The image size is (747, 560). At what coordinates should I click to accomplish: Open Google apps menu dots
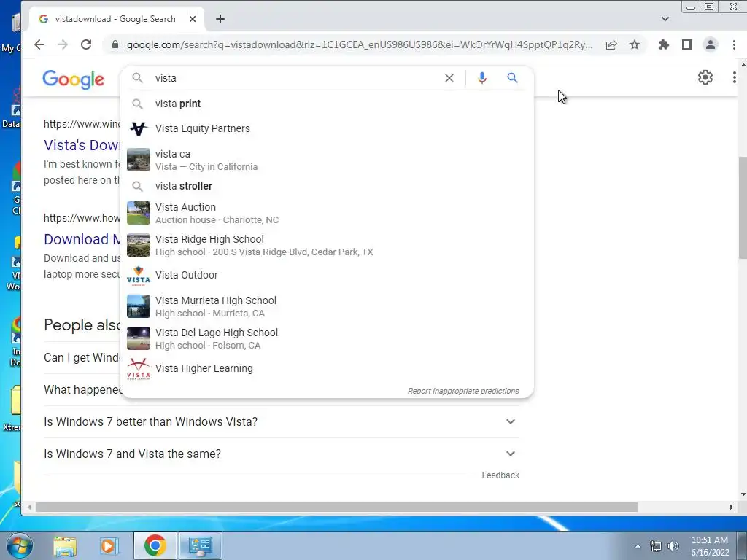pos(735,77)
